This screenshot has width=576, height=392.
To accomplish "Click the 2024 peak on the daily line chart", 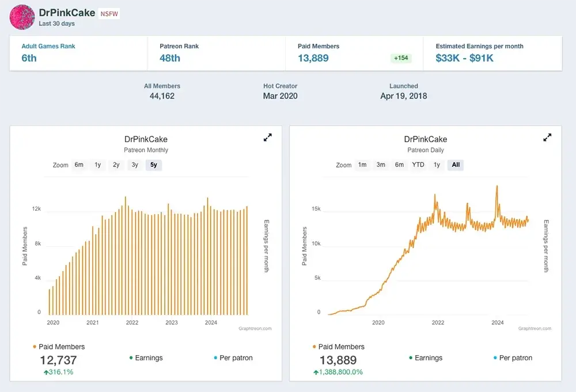I will (x=497, y=187).
